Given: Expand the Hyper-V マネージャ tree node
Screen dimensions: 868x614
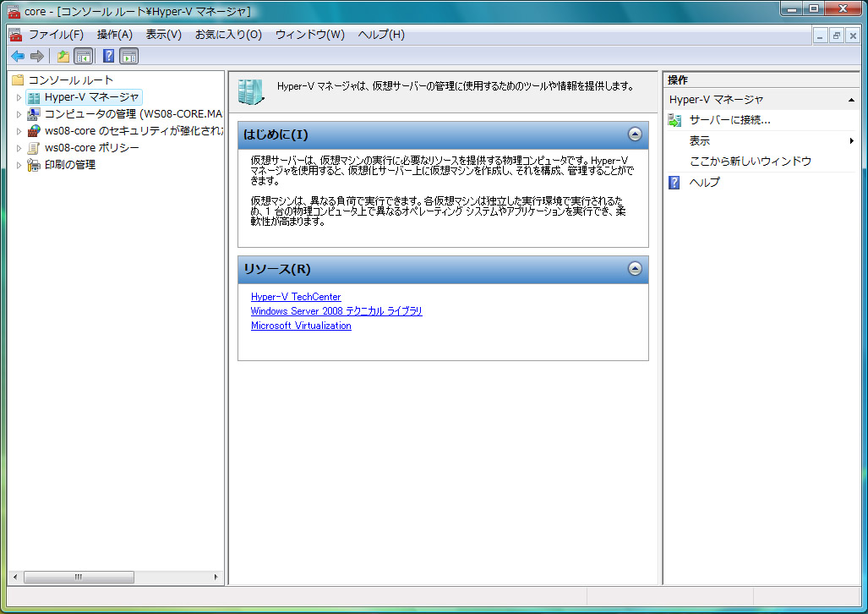Looking at the screenshot, I should point(19,97).
